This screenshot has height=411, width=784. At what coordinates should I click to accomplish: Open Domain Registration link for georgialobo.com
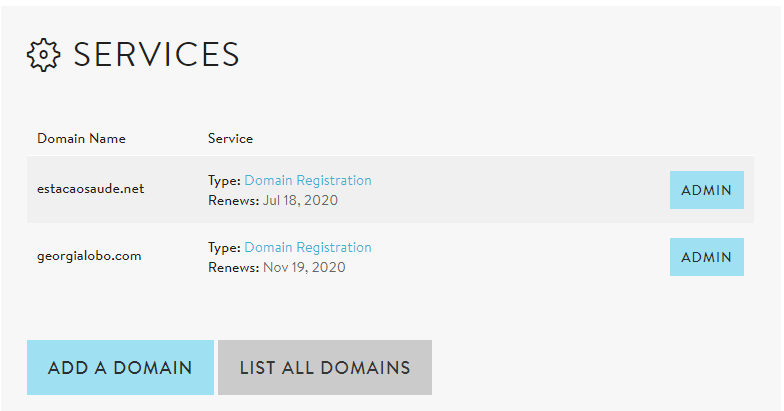pyautogui.click(x=307, y=247)
